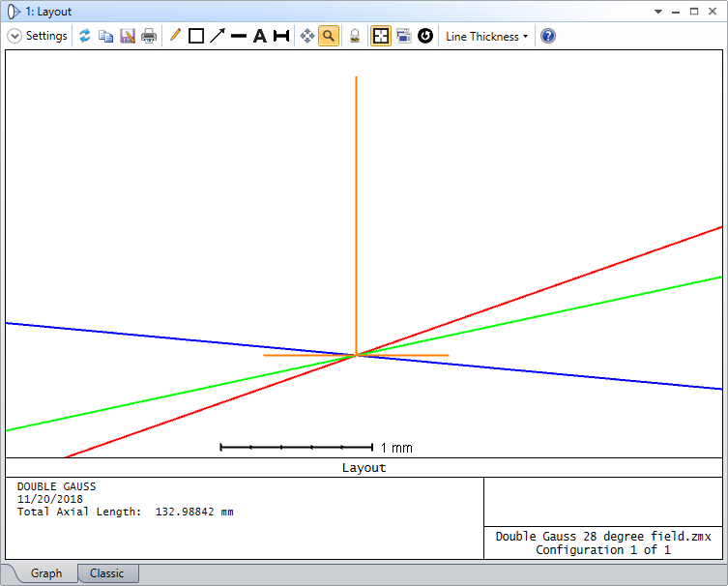Click the Settings label
This screenshot has height=586, width=728.
click(46, 36)
